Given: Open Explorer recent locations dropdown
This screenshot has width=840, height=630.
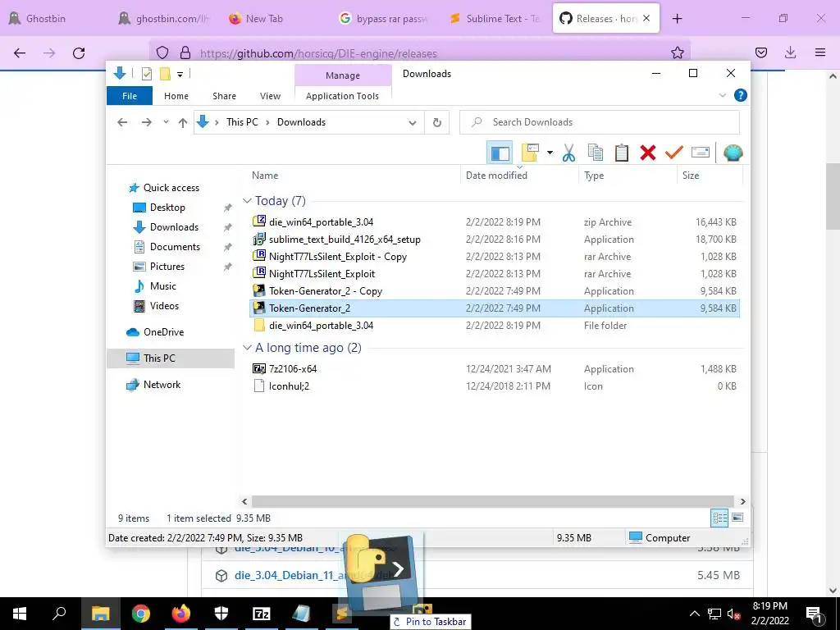Looking at the screenshot, I should click(x=166, y=122).
